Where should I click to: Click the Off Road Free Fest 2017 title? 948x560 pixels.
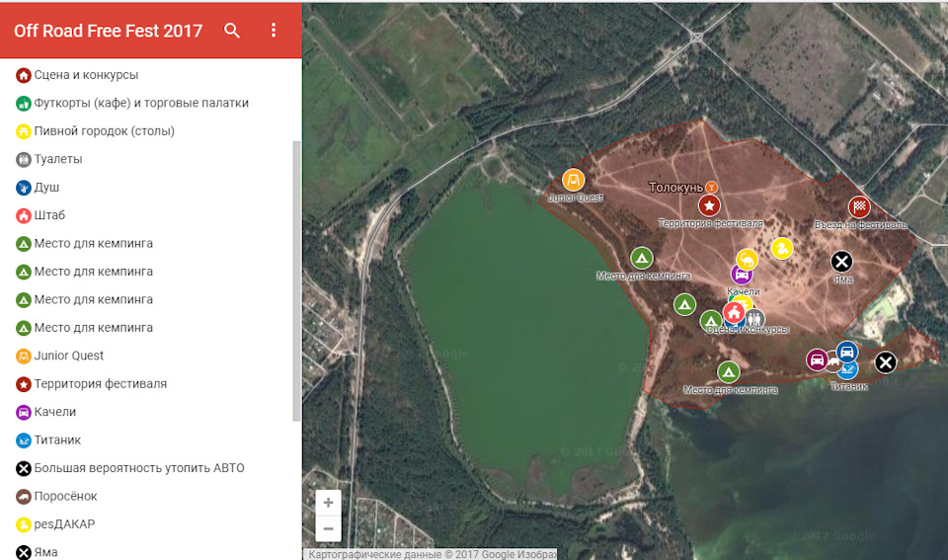point(109,31)
